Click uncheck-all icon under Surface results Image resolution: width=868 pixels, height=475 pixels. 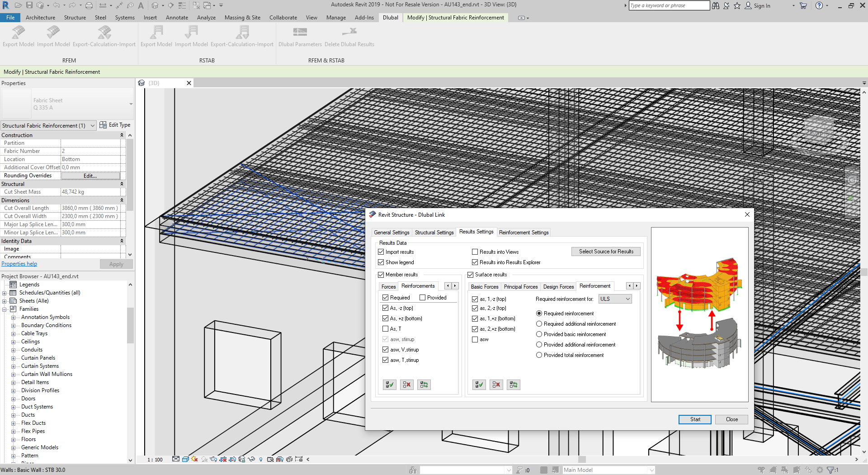tap(496, 385)
